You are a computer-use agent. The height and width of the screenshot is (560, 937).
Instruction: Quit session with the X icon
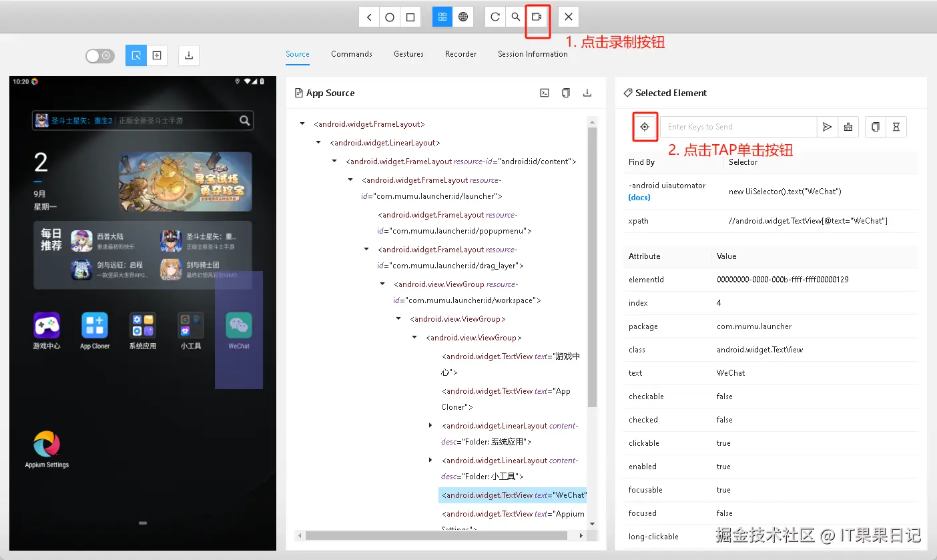[x=569, y=17]
